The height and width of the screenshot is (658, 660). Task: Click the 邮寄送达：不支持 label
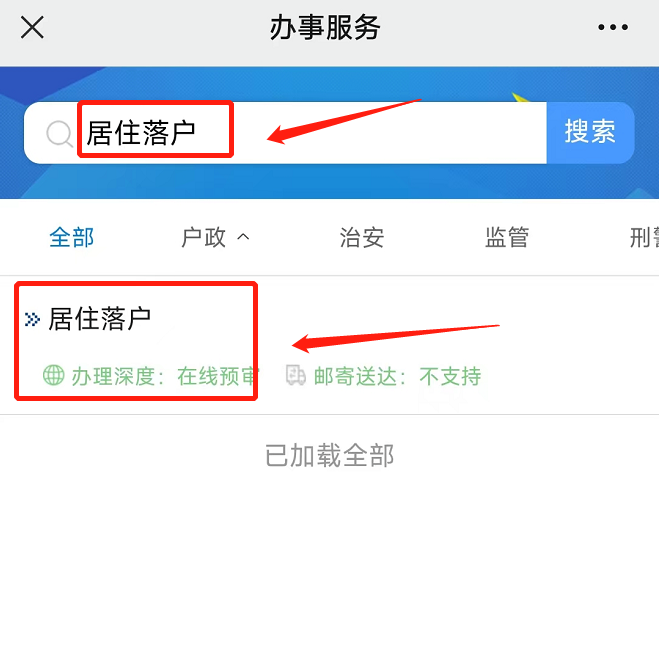tap(397, 376)
